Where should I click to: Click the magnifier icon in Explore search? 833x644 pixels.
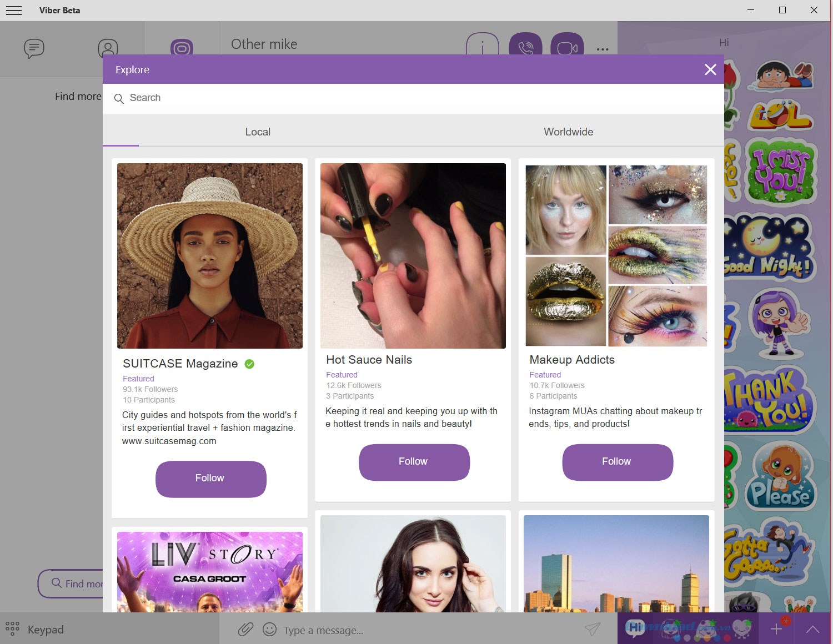point(119,99)
